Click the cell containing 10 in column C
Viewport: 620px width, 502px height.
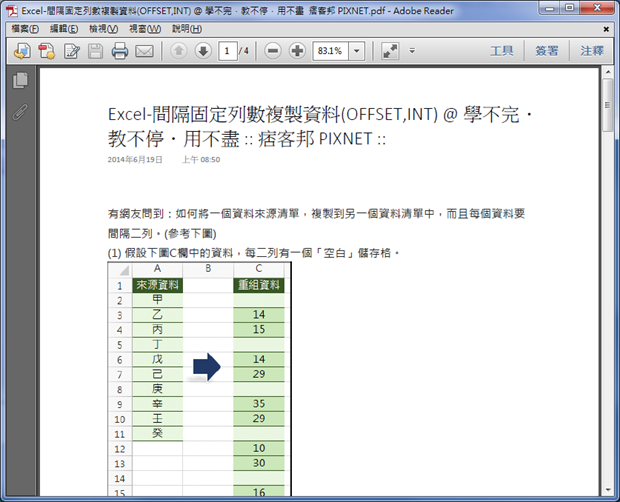[259, 448]
